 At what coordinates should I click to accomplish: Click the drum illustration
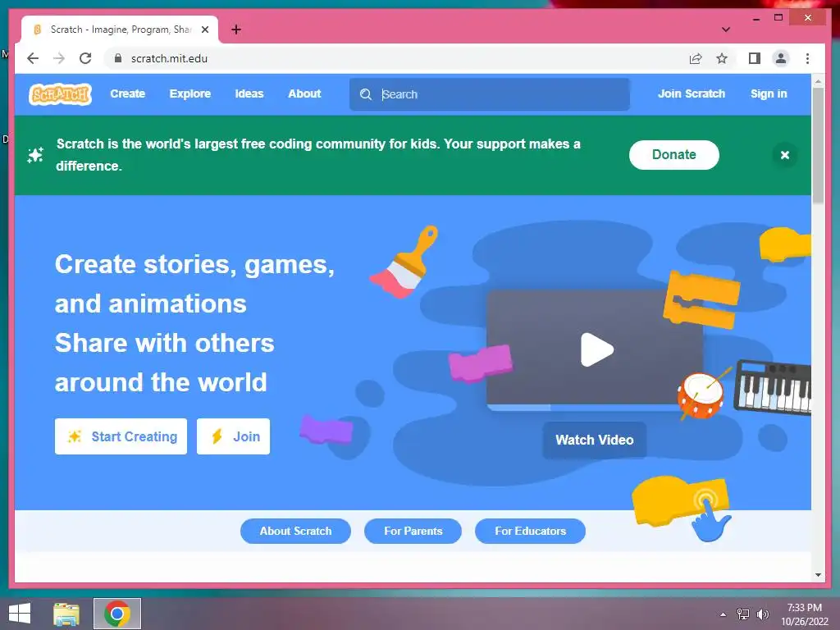[702, 395]
